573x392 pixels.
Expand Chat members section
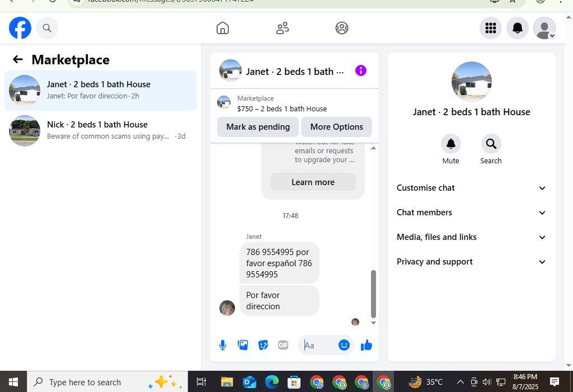tap(471, 212)
